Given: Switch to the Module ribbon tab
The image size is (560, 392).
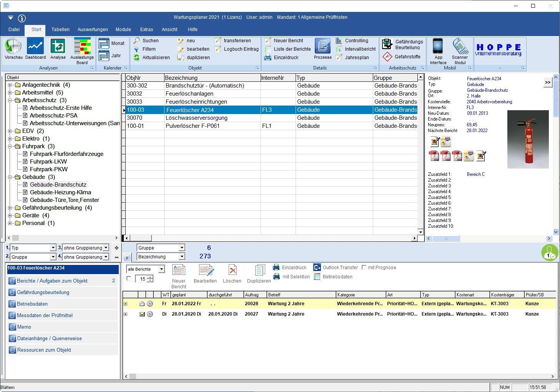Looking at the screenshot, I should pos(123,30).
